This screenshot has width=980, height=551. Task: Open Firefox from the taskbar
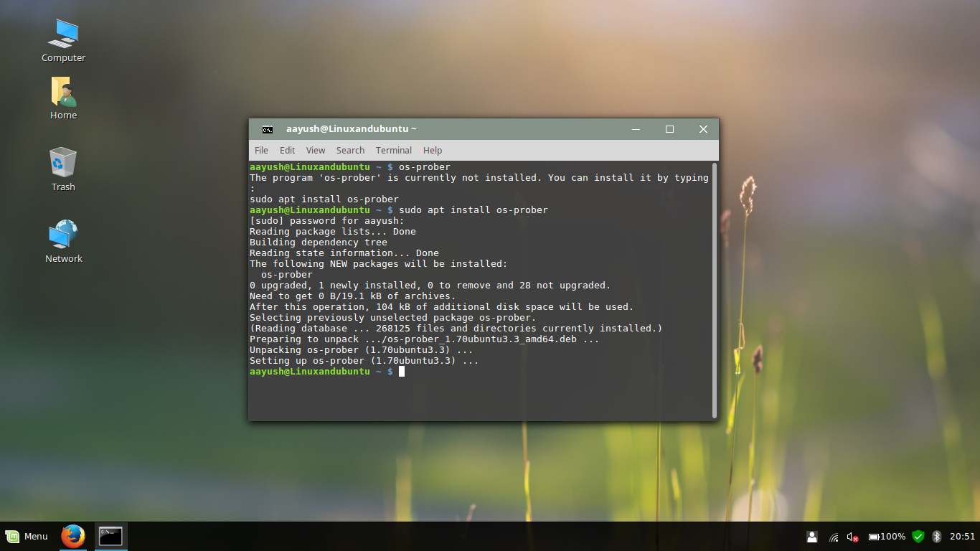[x=72, y=536]
